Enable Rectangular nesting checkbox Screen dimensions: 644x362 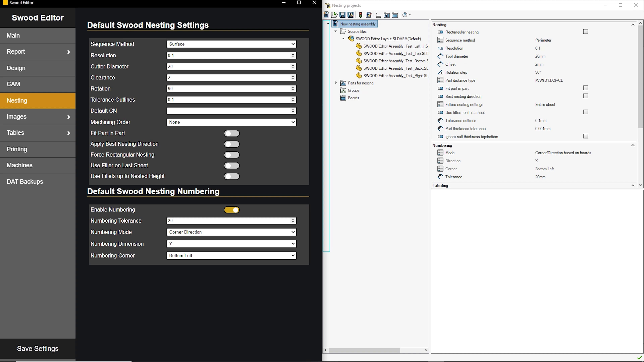585,32
